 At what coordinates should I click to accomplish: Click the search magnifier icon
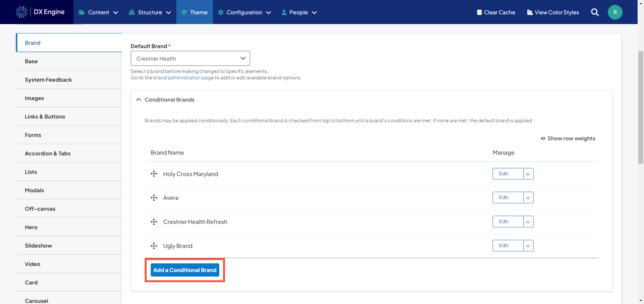[x=595, y=12]
